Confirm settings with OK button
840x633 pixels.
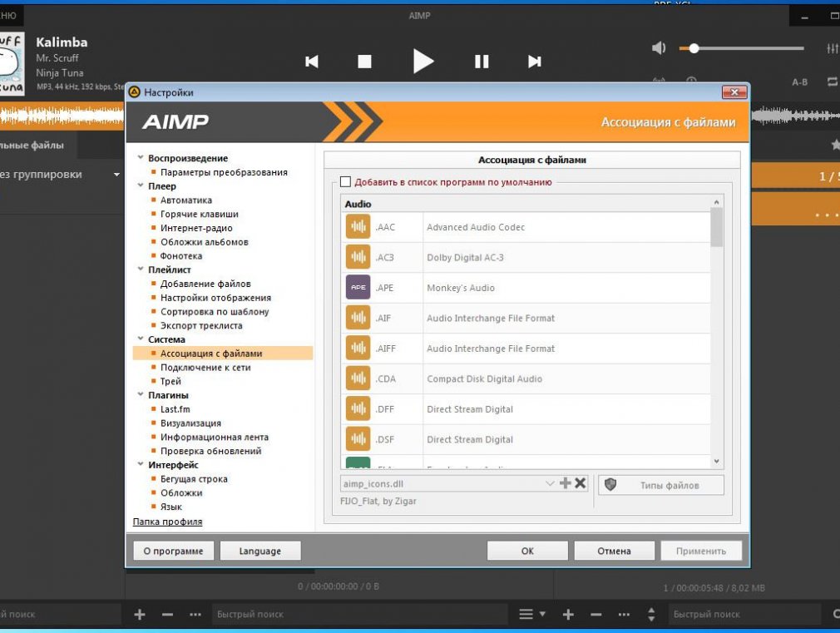[x=527, y=551]
